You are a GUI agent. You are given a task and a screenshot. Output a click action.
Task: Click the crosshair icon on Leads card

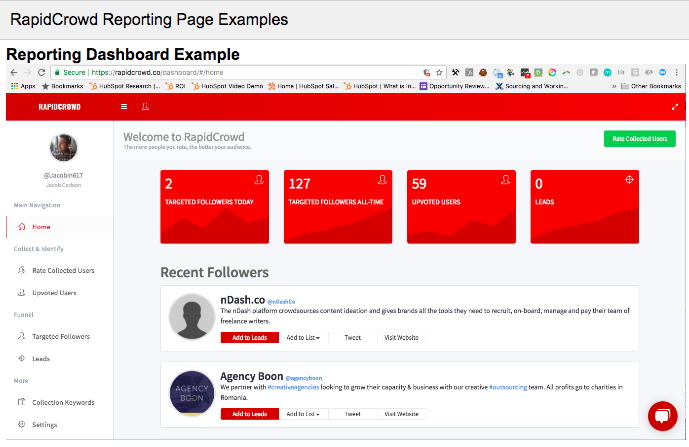tap(628, 180)
